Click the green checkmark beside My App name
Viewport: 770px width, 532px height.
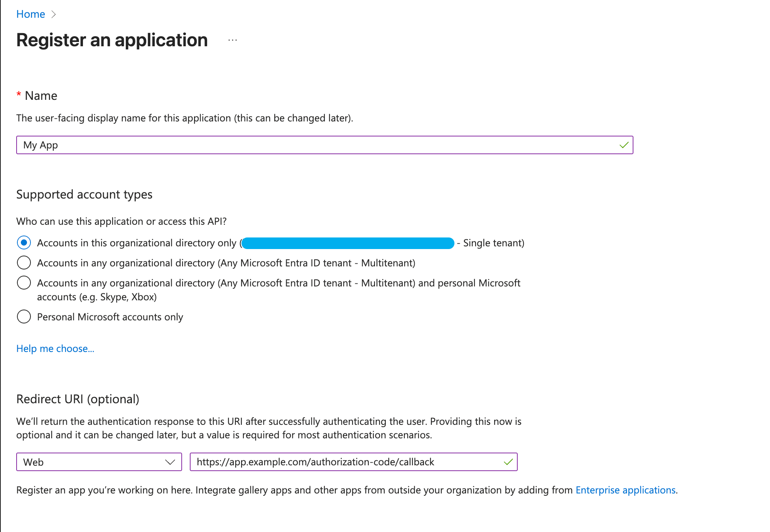(x=624, y=145)
